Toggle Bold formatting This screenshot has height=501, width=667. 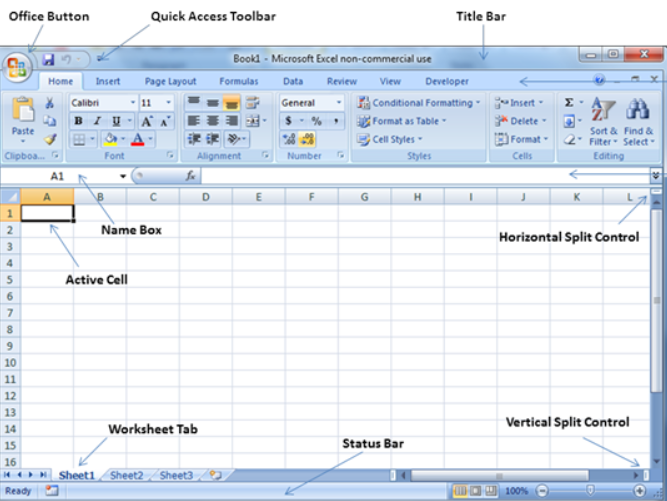click(78, 121)
